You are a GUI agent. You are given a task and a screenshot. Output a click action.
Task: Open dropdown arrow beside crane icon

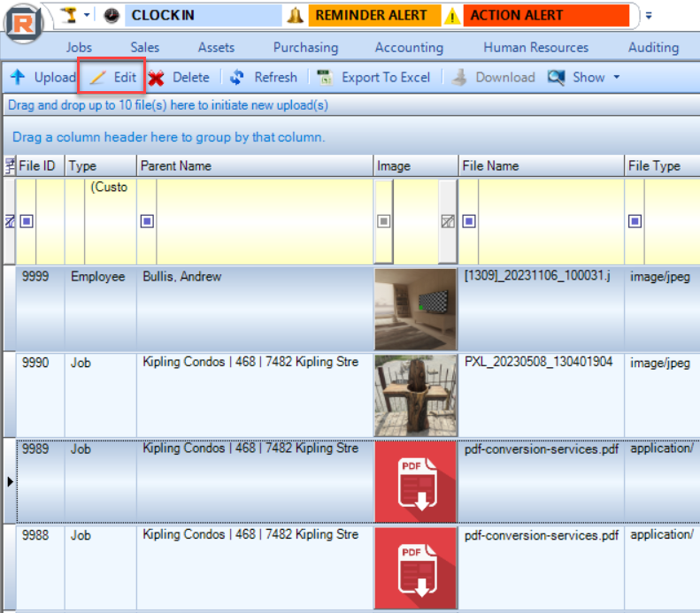[x=87, y=15]
